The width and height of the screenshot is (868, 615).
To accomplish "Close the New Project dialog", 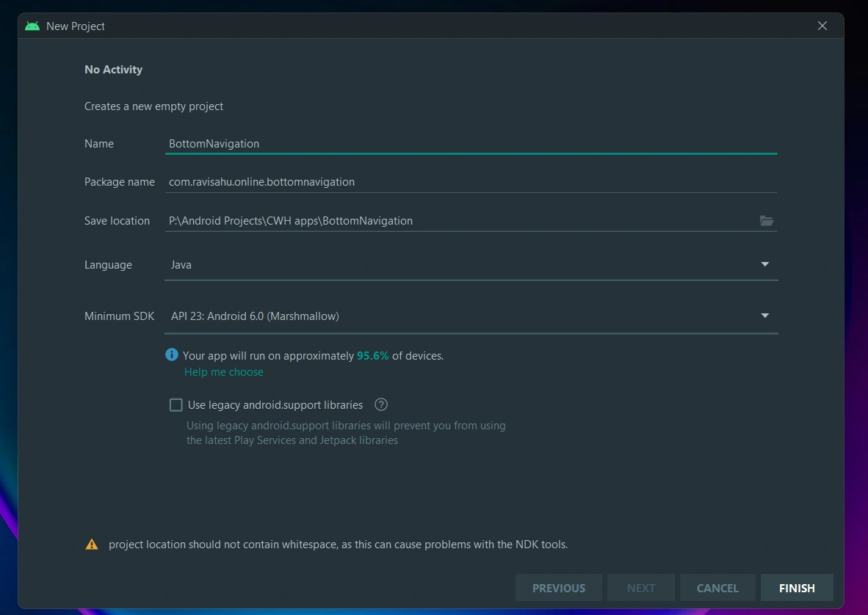I will click(x=822, y=26).
